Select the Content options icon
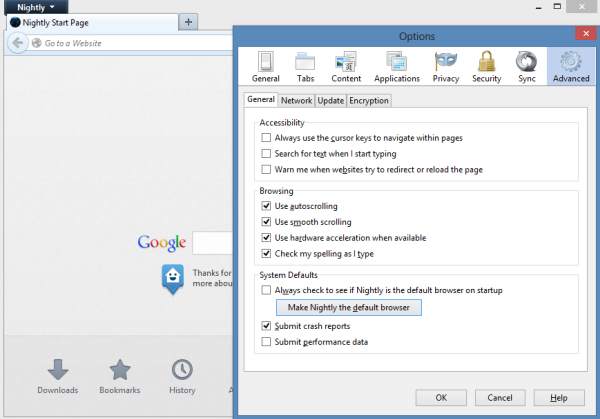 coord(346,66)
